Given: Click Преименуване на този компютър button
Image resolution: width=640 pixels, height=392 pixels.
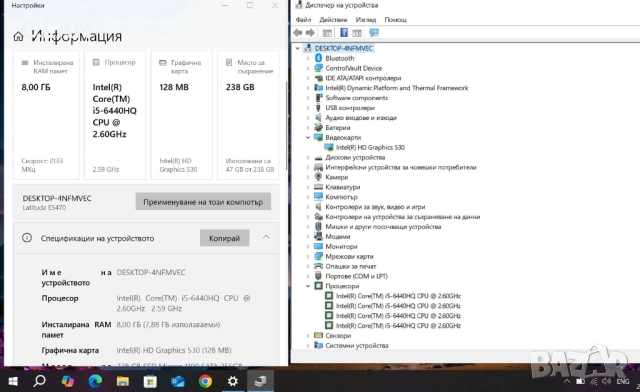Looking at the screenshot, I should 203,202.
